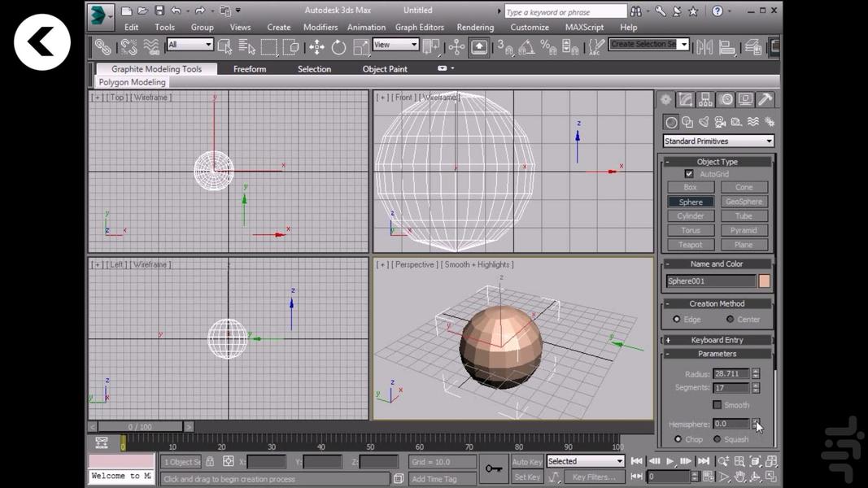Expand the Keyboard Entry rollout
The height and width of the screenshot is (488, 868).
716,339
